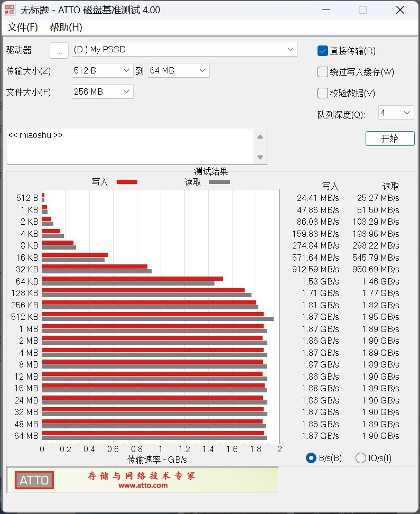420x514 pixels.
Task: Click the gray read bar for 512 KB
Action: [158, 319]
